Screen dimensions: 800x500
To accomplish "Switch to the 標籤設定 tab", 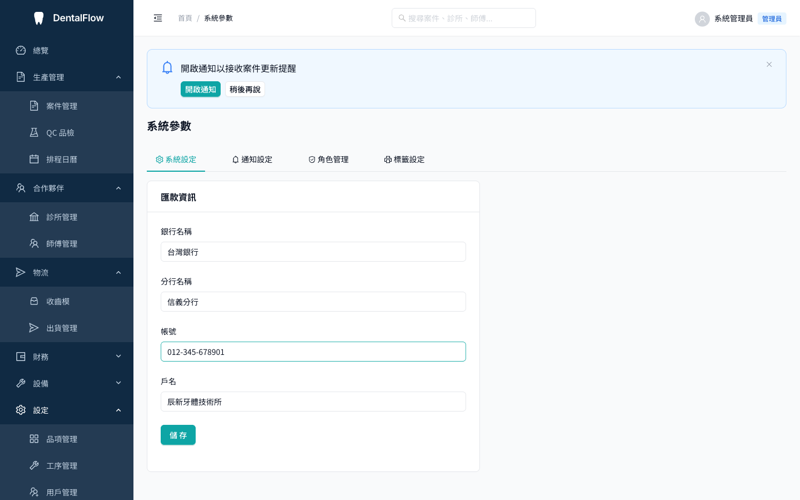I will tap(404, 159).
